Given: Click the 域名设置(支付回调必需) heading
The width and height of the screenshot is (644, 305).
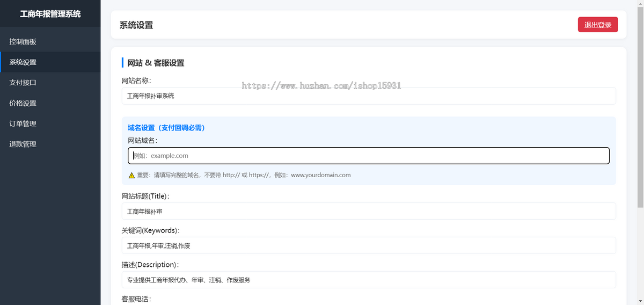Looking at the screenshot, I should coord(166,128).
